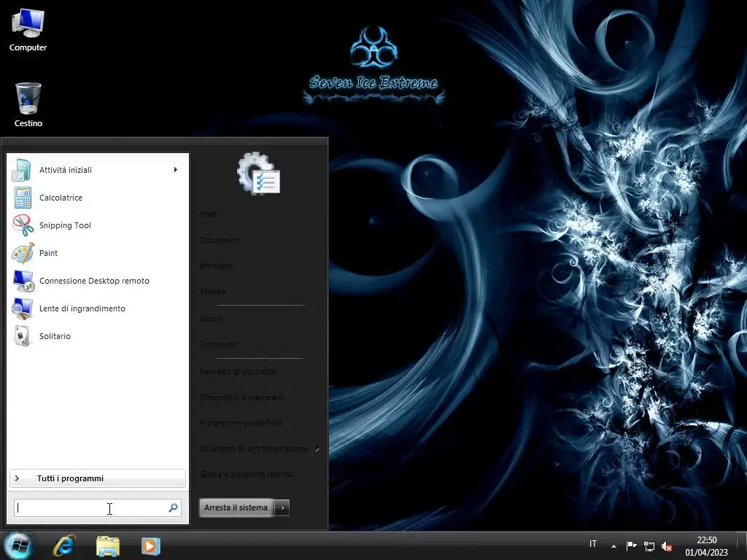The image size is (747, 560).
Task: Open Guida e supporto tecnico
Action: [x=247, y=474]
